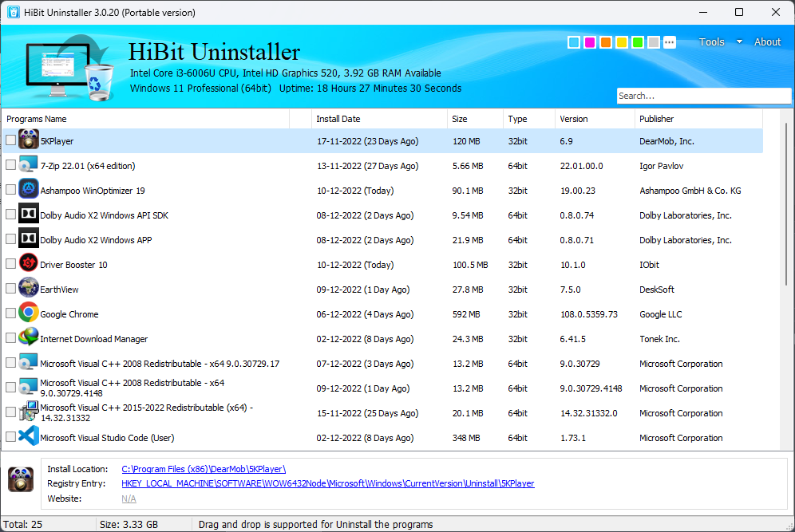
Task: Select the Internet Download Manager name
Action: click(x=94, y=339)
